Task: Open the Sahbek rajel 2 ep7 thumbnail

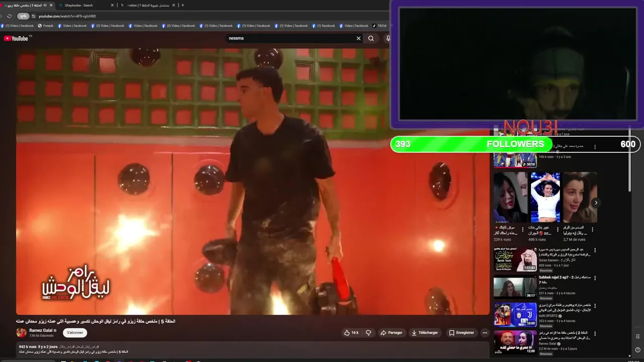Action: pyautogui.click(x=515, y=288)
